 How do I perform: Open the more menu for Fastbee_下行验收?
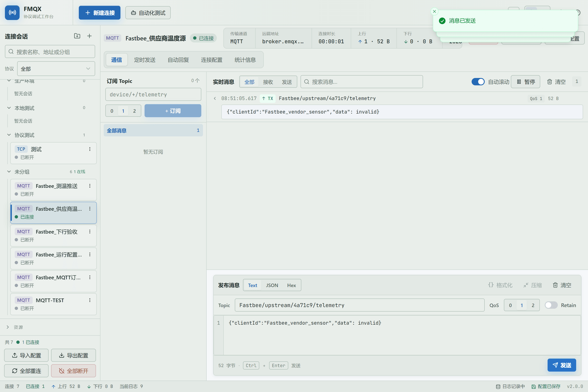click(x=90, y=232)
